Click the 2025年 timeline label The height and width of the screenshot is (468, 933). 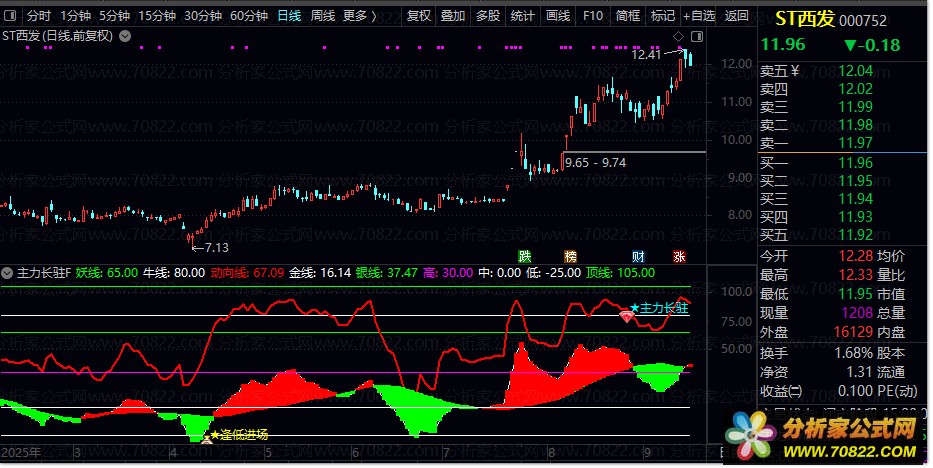tap(20, 453)
